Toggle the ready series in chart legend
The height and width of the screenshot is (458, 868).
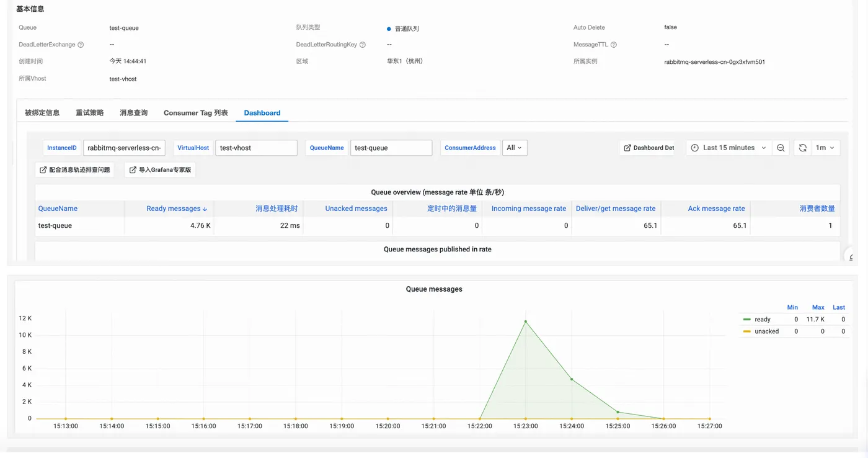763,320
